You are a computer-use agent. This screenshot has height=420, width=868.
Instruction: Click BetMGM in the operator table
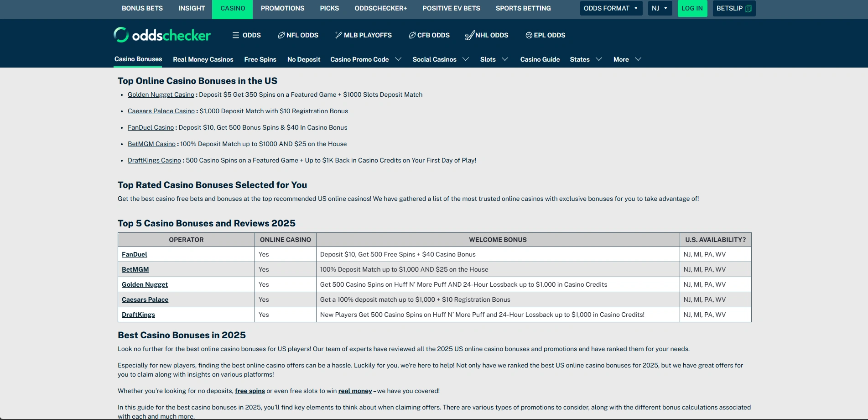[x=135, y=269]
